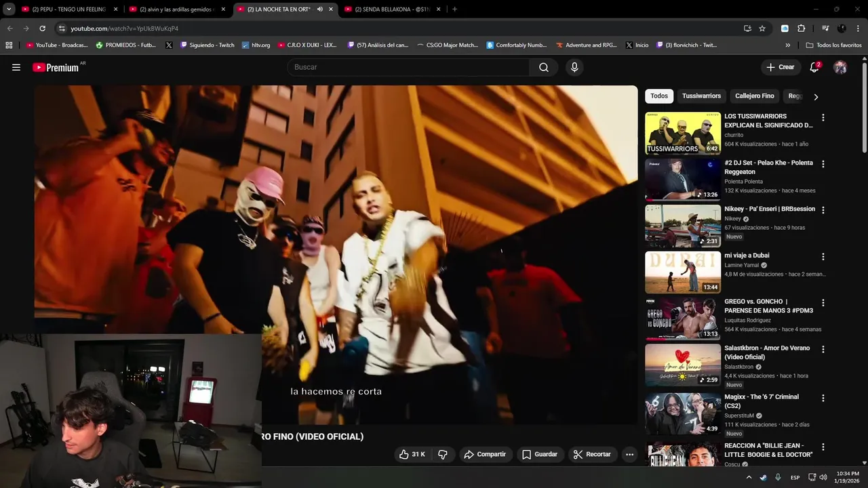Expand hidden system tray icons chevron
This screenshot has width=868, height=488.
coord(749,477)
